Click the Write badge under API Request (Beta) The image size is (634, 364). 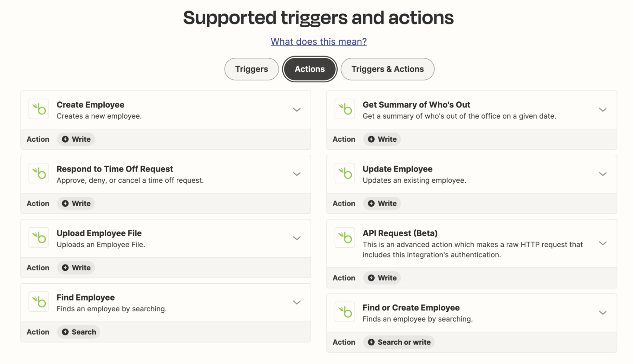[x=382, y=278]
